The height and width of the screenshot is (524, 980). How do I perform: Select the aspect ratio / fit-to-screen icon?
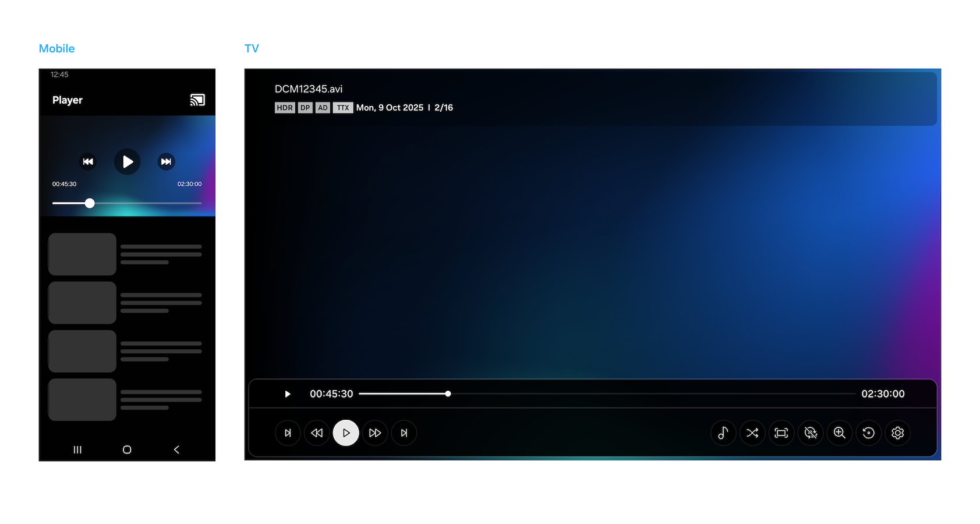[x=781, y=433]
